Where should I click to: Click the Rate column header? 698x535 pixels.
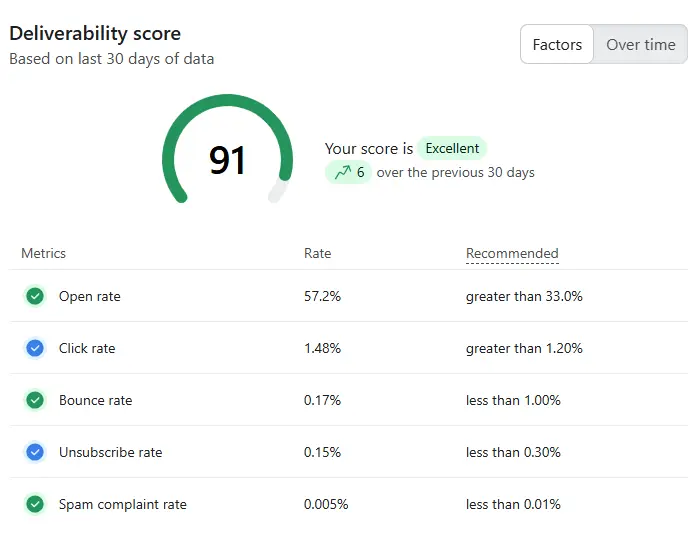[x=317, y=253]
